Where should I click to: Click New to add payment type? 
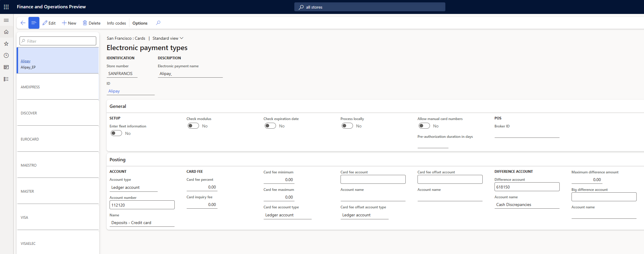point(69,23)
